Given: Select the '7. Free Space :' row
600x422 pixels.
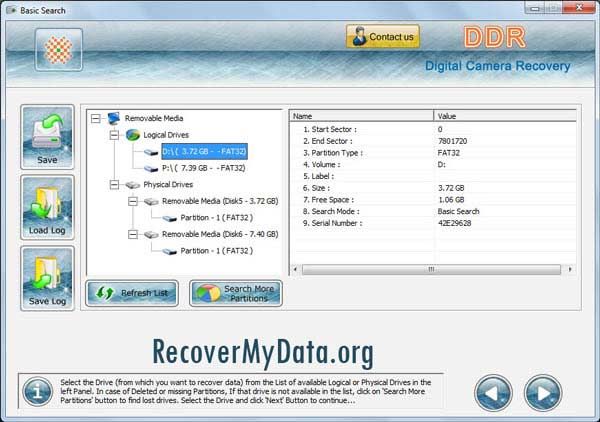Looking at the screenshot, I should [x=433, y=200].
